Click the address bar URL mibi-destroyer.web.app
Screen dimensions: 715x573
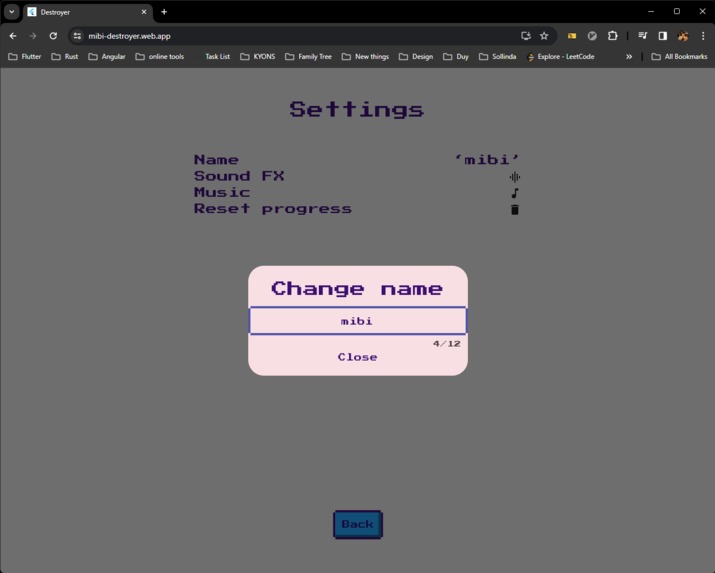(x=129, y=36)
